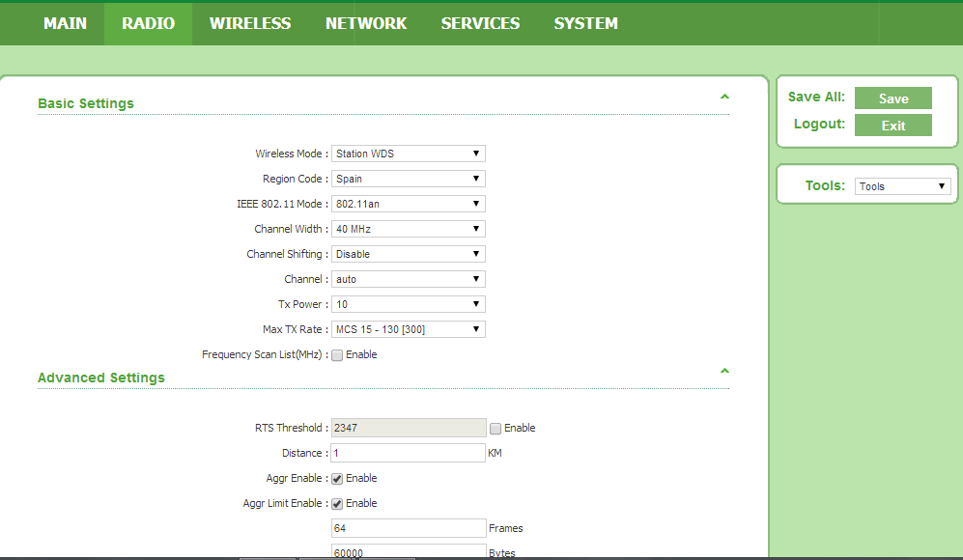Click the Exit button to log out
Image resolution: width=963 pixels, height=560 pixels.
coord(892,125)
